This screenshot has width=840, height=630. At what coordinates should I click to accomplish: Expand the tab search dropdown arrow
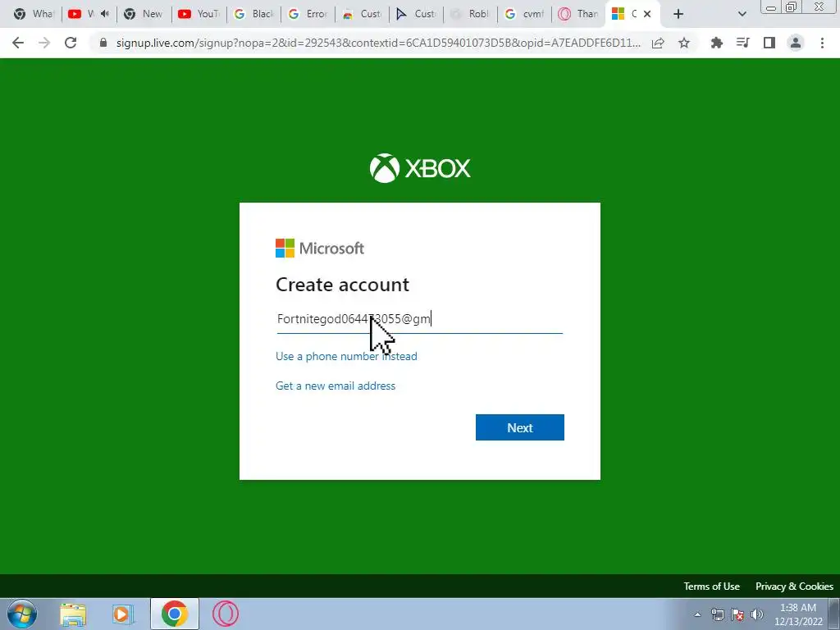pyautogui.click(x=742, y=14)
